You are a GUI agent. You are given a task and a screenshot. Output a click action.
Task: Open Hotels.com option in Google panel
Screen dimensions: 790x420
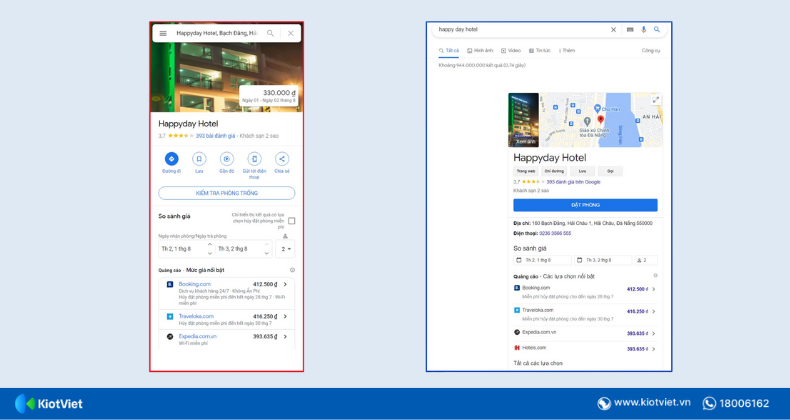click(x=534, y=348)
